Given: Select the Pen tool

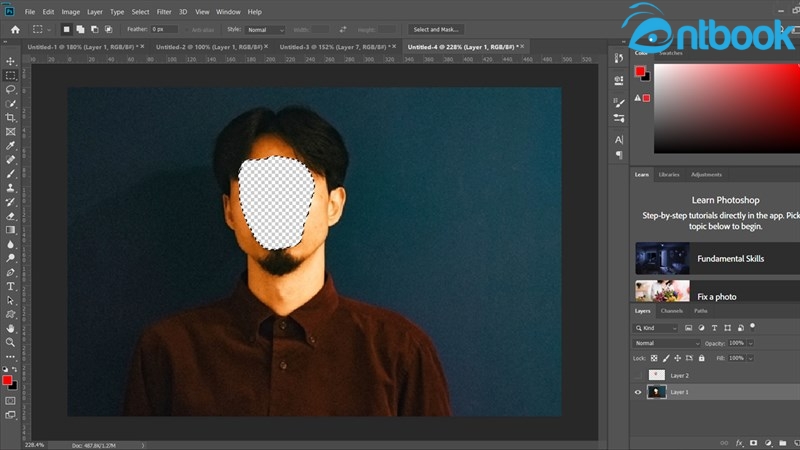Looking at the screenshot, I should click(x=10, y=272).
